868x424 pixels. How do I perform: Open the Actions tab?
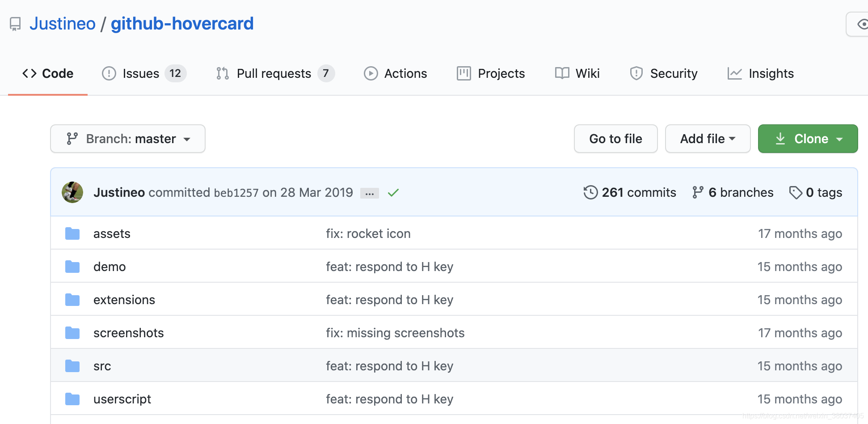[395, 73]
